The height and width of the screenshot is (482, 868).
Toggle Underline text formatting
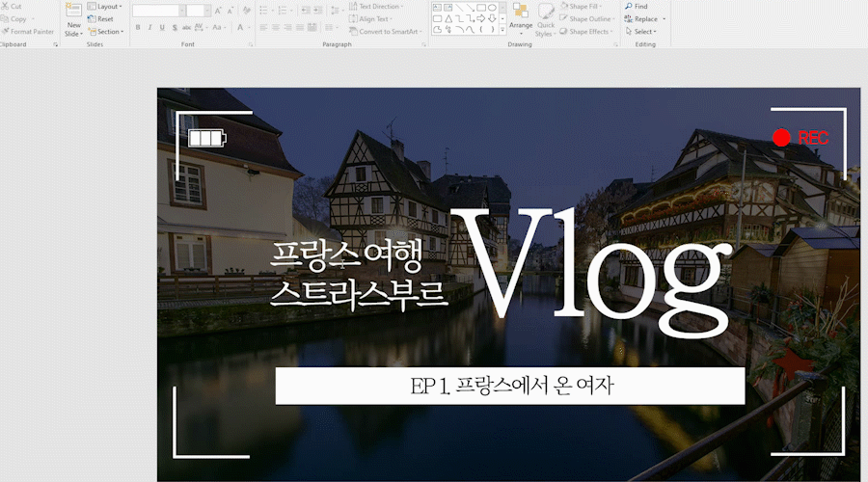162,28
